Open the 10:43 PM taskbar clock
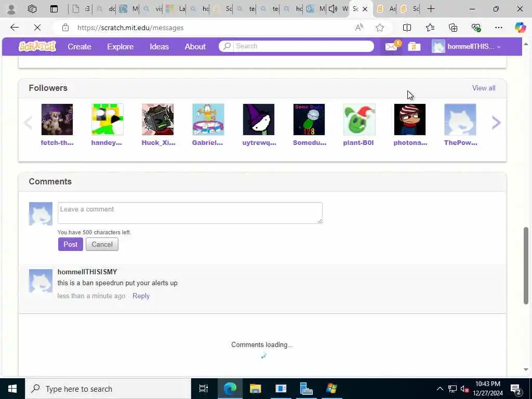The image size is (532, 399). tap(487, 389)
